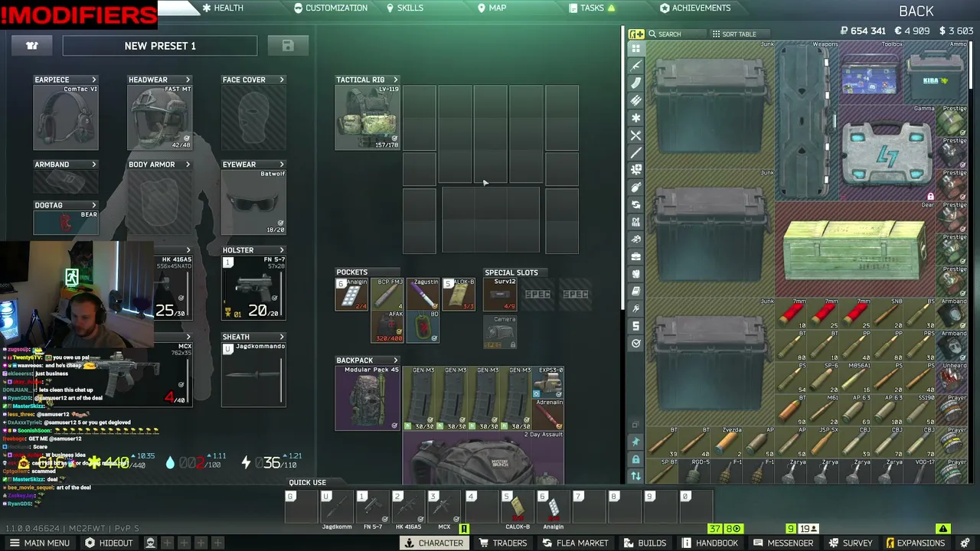Click the Back button
This screenshot has width=980, height=551.
click(916, 11)
